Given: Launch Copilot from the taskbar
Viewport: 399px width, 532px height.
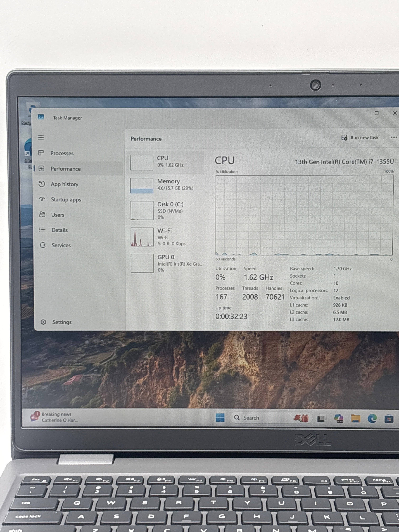Looking at the screenshot, I should [339, 419].
